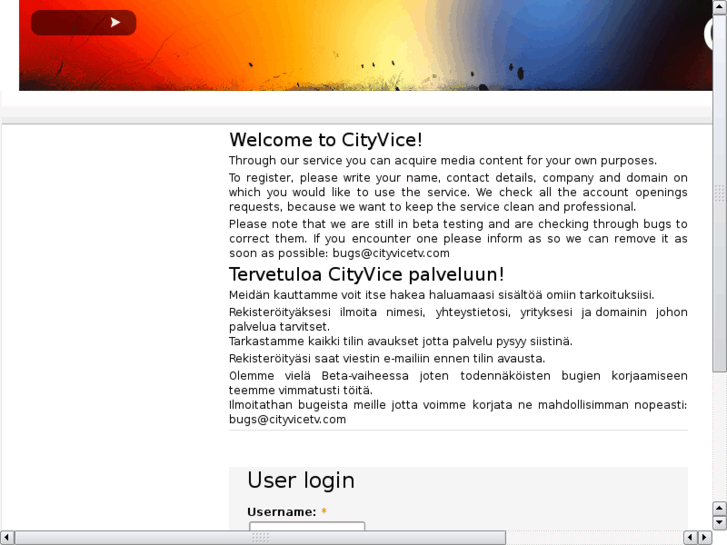Click the horizontal scrollbar left arrow at far left
This screenshot has height=545, width=727.
click(x=7, y=538)
